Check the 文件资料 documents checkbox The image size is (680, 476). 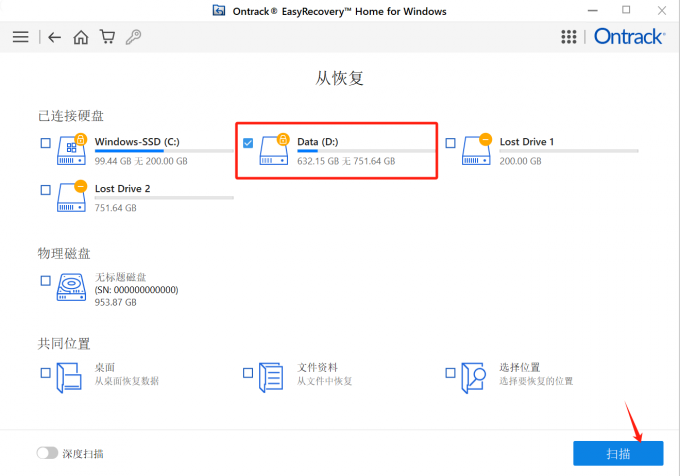pos(248,373)
